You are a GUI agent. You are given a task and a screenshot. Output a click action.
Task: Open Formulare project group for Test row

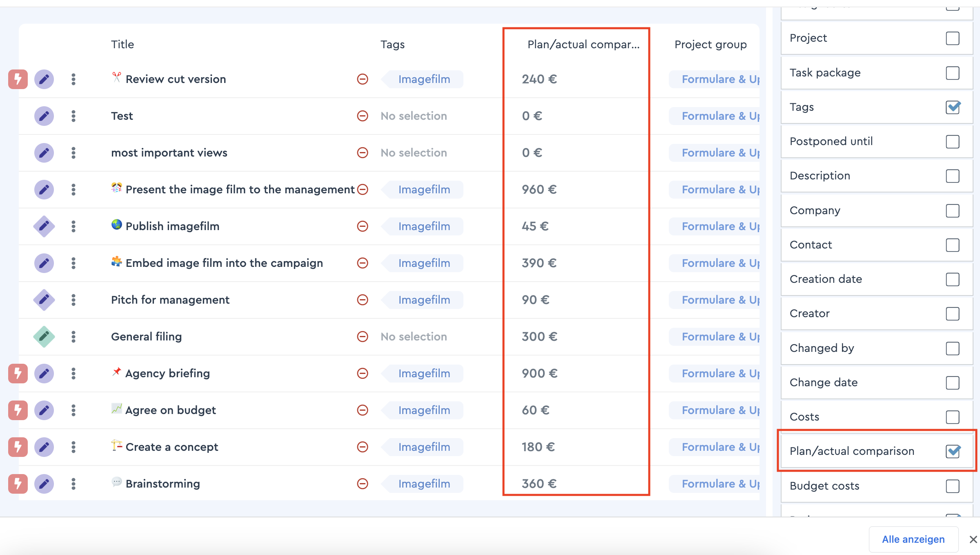(715, 116)
